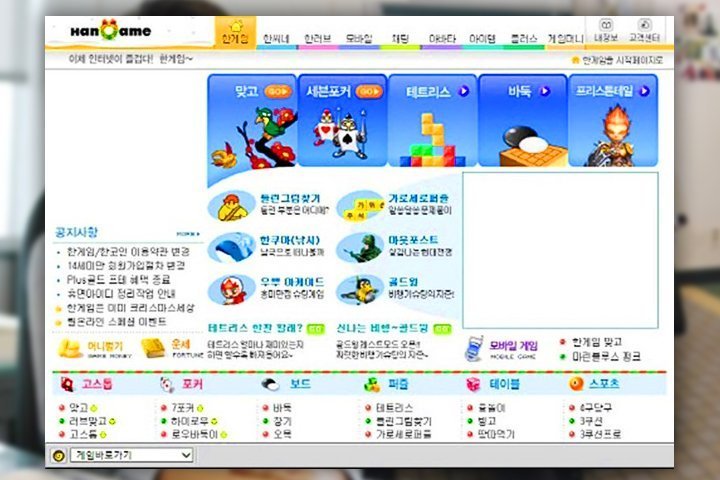
Task: Click GO next to 테트리스 한판 할래?
Action: click(x=315, y=329)
